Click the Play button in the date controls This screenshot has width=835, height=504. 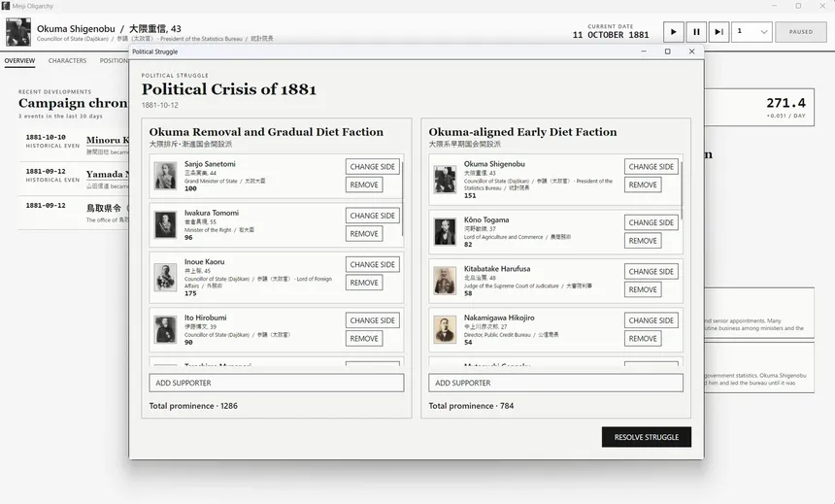(x=673, y=32)
